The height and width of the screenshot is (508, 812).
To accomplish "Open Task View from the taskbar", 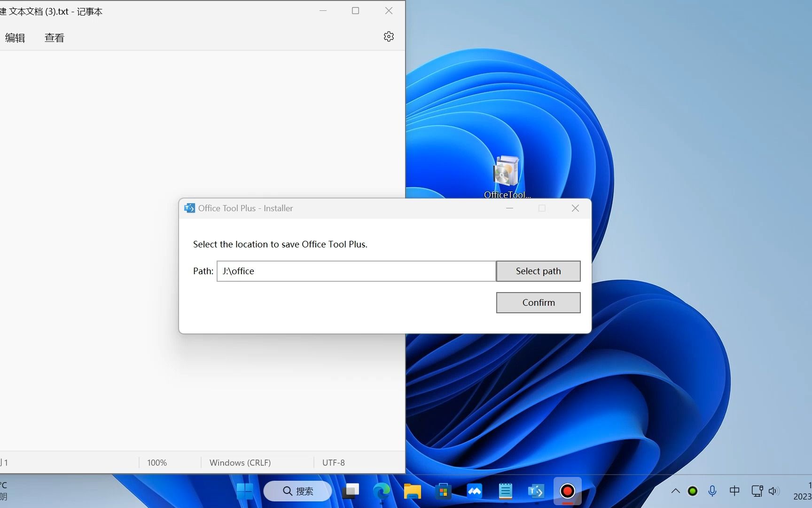I will (x=351, y=492).
